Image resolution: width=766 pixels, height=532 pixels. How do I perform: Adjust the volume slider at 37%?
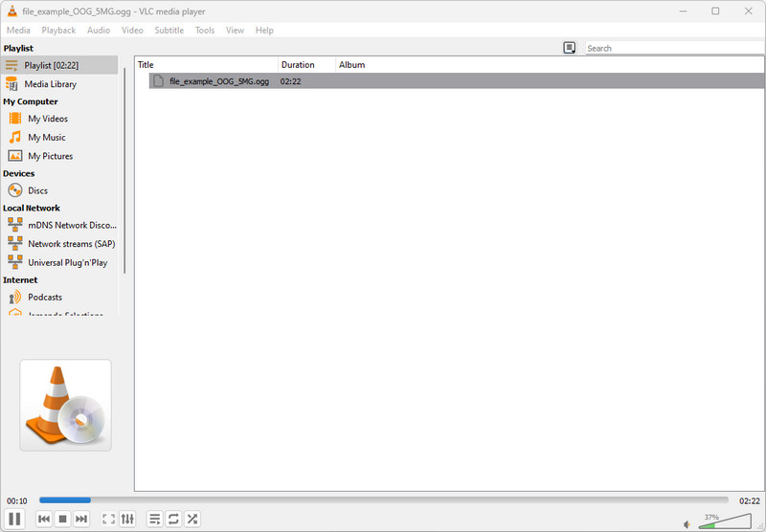pyautogui.click(x=725, y=521)
